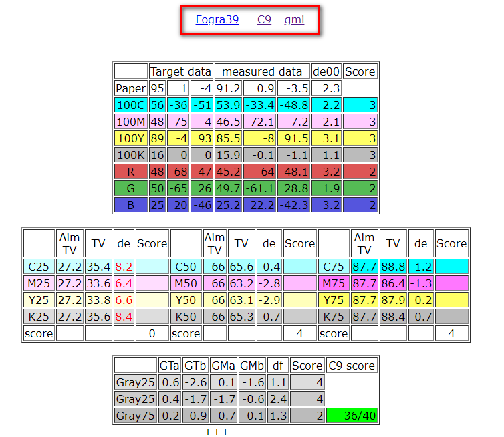504x437 pixels.
Task: Click the Paper row label
Action: click(x=131, y=88)
